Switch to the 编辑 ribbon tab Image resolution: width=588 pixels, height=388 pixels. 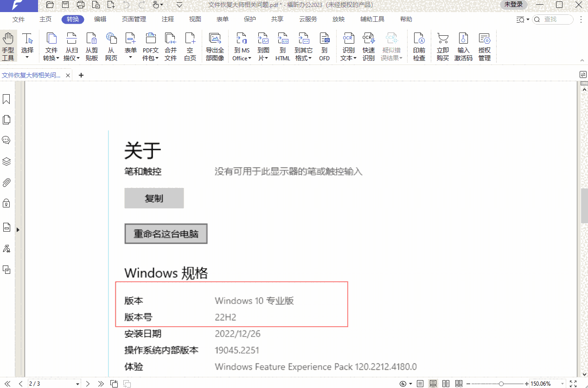coord(99,19)
